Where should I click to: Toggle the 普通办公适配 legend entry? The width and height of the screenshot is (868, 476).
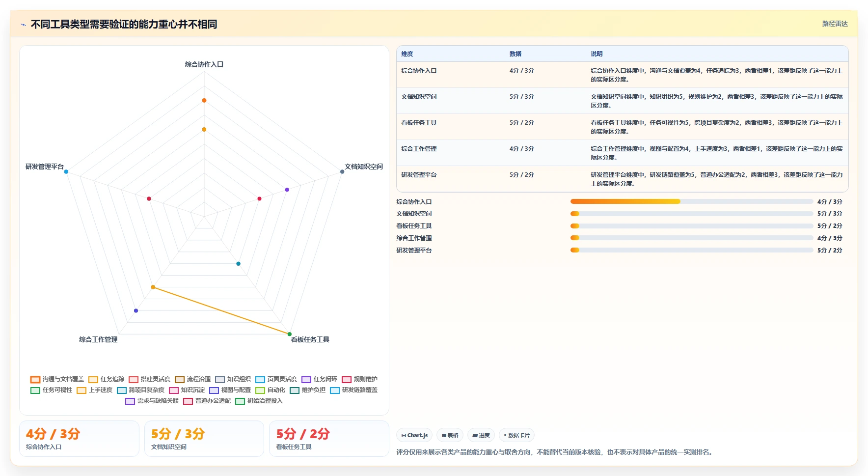point(207,401)
